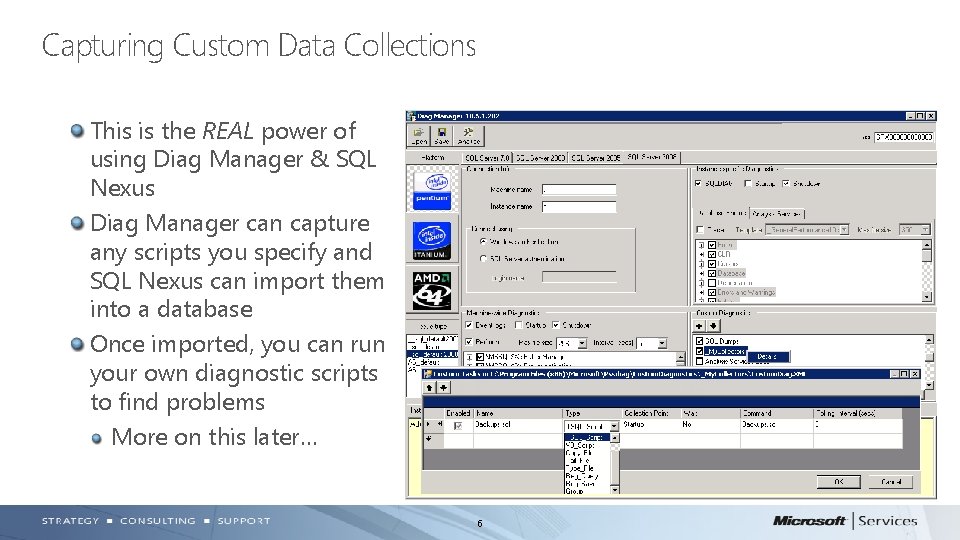960x540 pixels.
Task: Click Diag Manager title bar icon
Action: (x=411, y=116)
